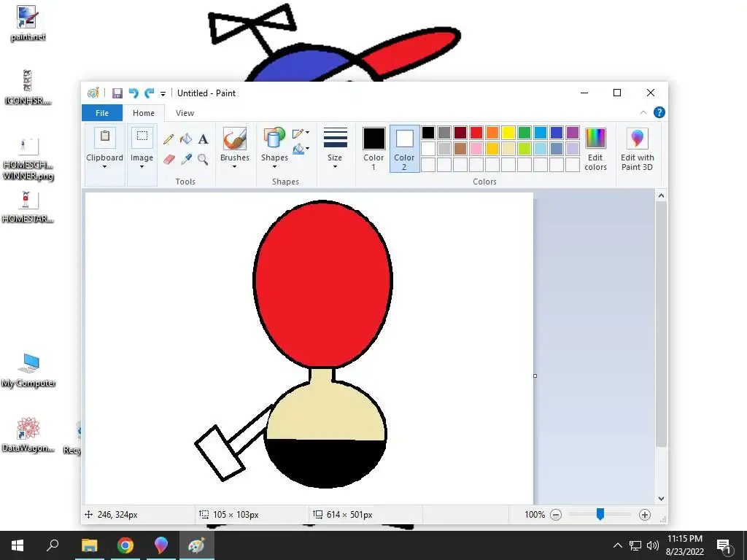Open Customize Quick Access Toolbar dropdown
The image size is (747, 560).
coord(163,93)
